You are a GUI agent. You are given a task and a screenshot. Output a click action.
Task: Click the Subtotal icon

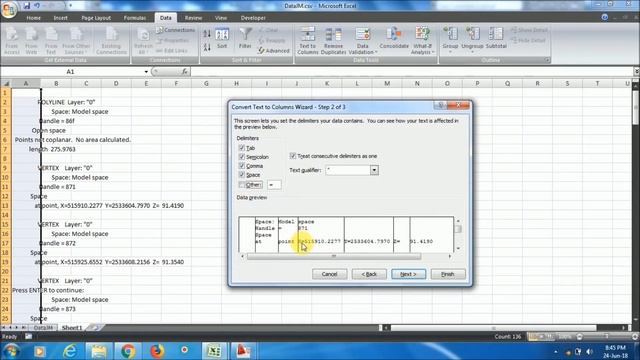[x=496, y=38]
